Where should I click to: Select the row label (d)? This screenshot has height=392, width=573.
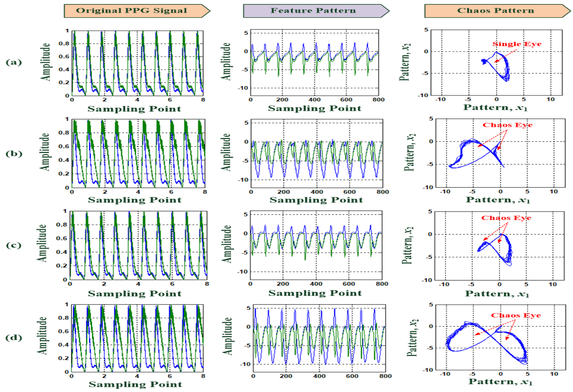[x=14, y=338]
